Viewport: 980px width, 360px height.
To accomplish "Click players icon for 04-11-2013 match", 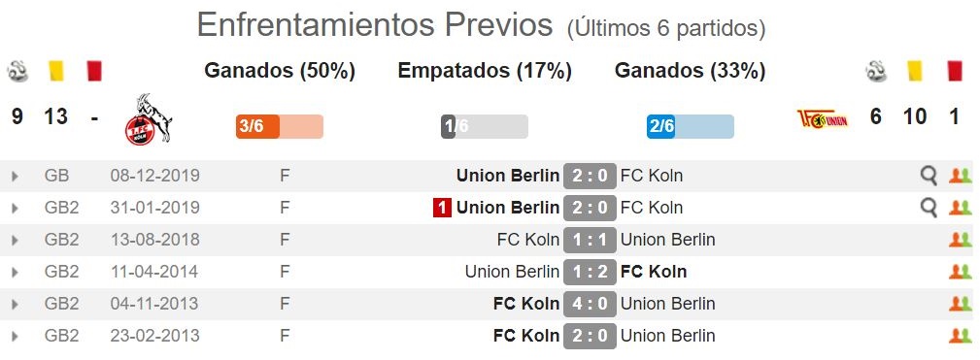I will (960, 304).
